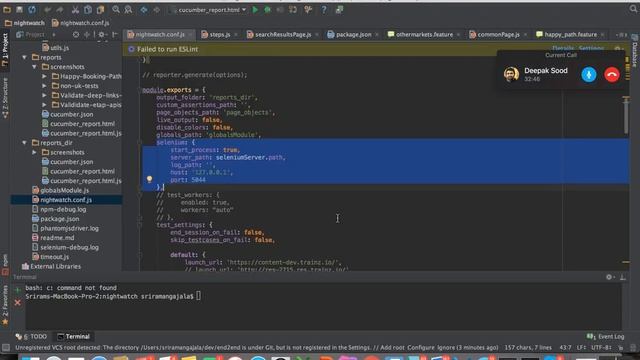Click the Forward navigation arrow icon
Viewport: 640px width, 360px height.
(156, 9)
